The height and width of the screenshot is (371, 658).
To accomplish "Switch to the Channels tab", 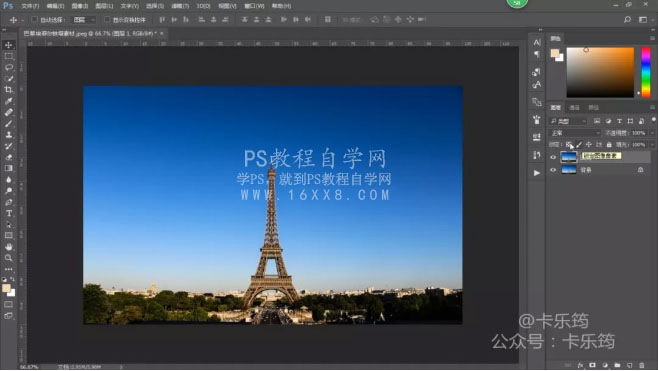I will click(x=574, y=107).
